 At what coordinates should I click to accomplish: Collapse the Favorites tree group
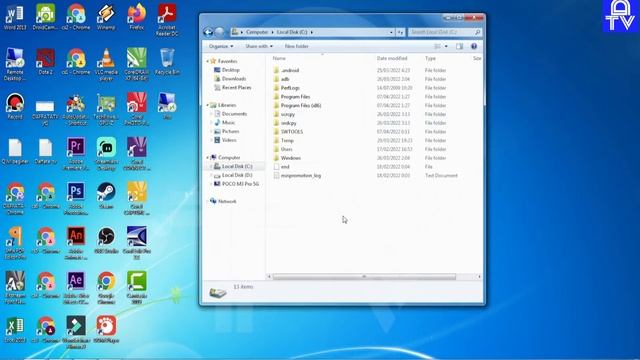207,61
